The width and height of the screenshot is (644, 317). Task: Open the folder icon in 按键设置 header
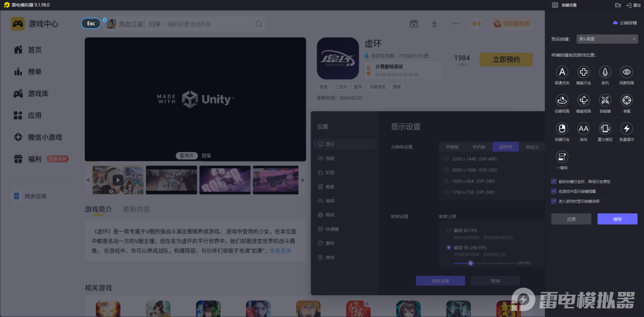618,5
